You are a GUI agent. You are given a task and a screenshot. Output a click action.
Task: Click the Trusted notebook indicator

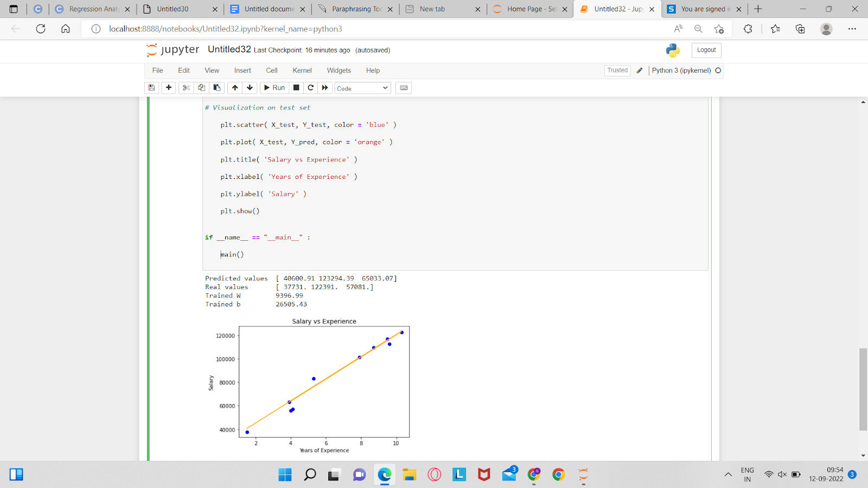617,70
